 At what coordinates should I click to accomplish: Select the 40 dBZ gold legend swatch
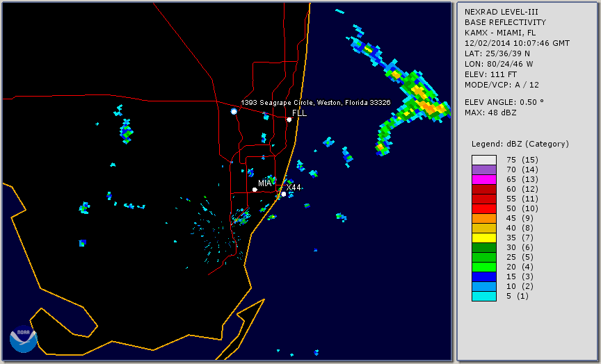(484, 228)
